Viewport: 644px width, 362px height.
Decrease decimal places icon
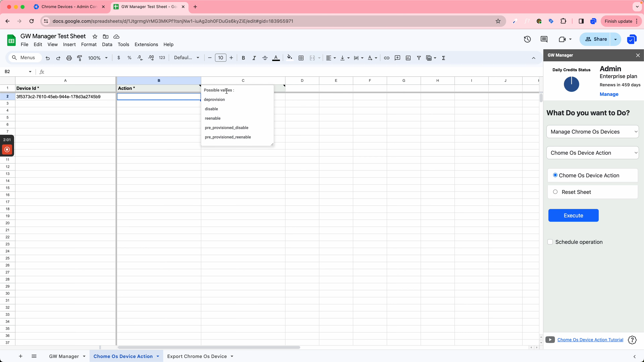(x=140, y=58)
